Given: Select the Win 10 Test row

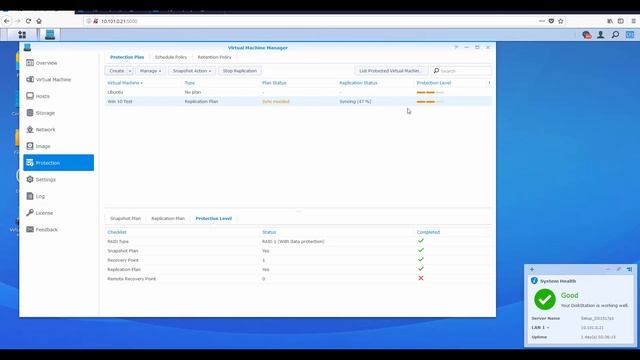Looking at the screenshot, I should 298,102.
